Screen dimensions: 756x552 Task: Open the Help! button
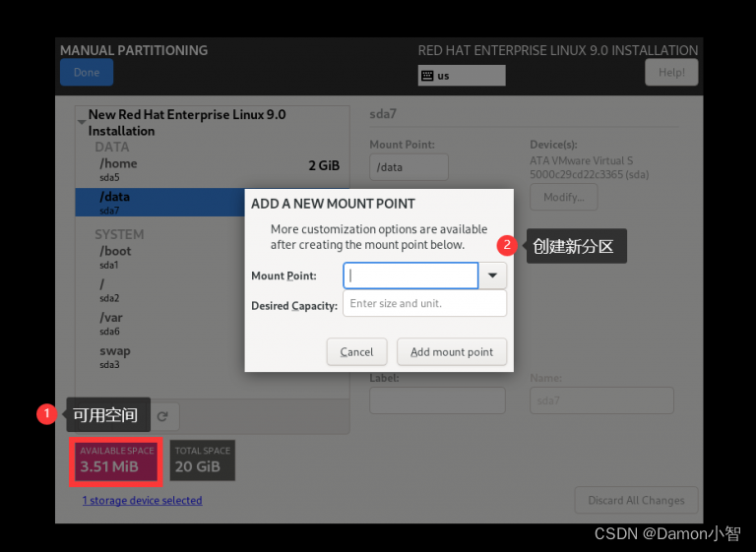671,72
